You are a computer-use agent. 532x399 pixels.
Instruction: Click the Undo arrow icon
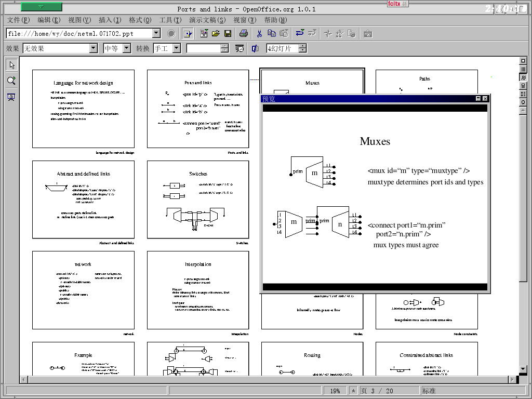click(300, 33)
